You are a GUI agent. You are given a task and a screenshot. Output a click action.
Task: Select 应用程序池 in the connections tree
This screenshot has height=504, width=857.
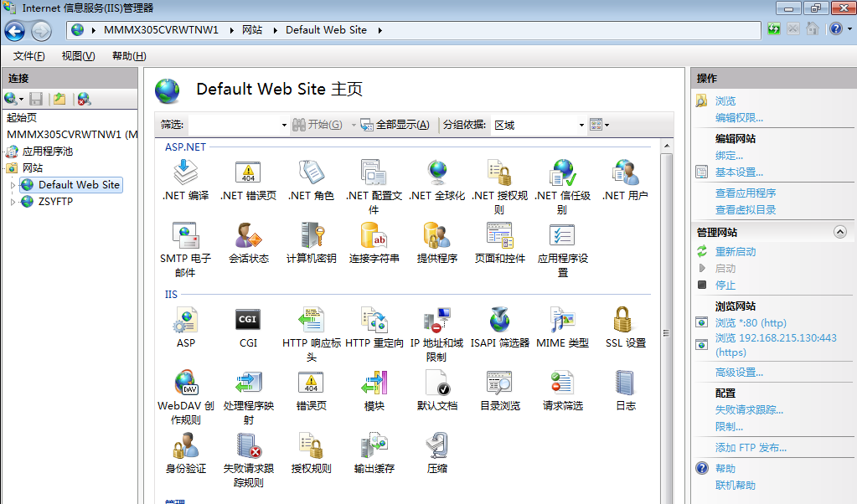[x=48, y=152]
